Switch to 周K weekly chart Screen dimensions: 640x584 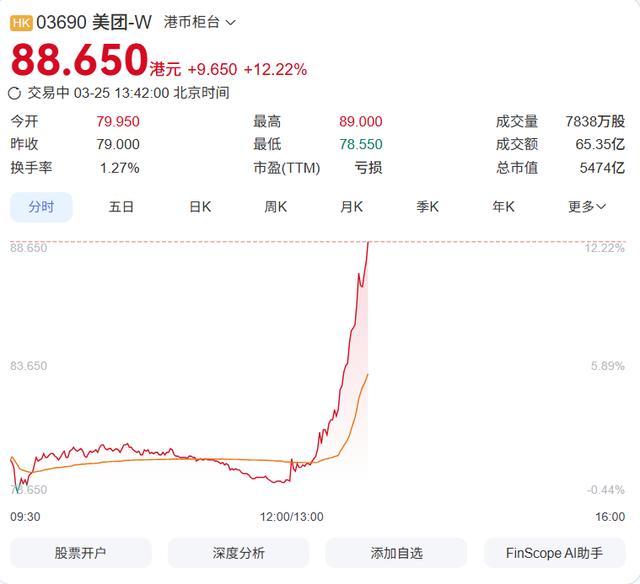click(x=275, y=207)
